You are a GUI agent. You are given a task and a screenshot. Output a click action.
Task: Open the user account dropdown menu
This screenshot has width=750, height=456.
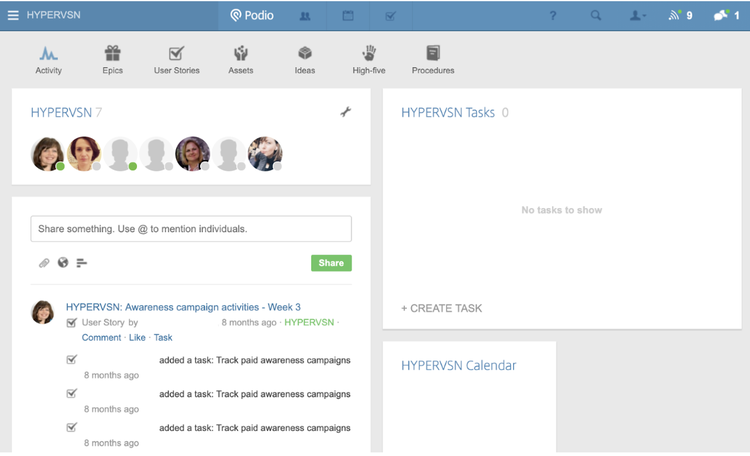(638, 16)
